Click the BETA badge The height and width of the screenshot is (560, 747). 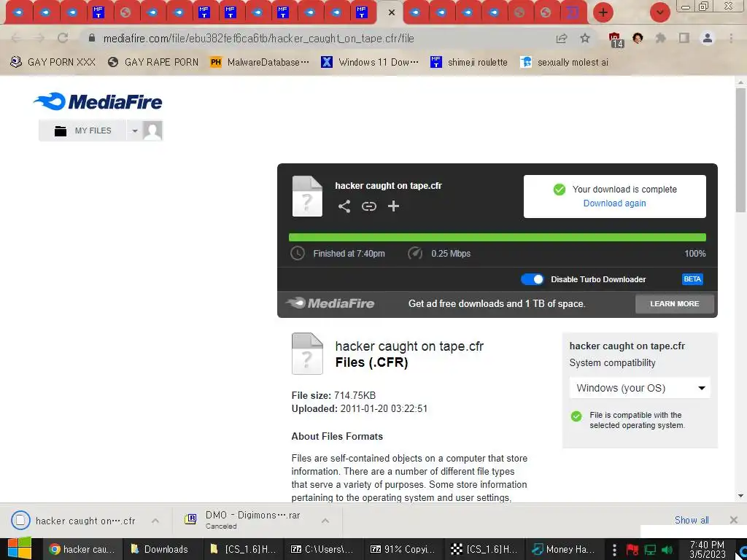click(x=692, y=279)
